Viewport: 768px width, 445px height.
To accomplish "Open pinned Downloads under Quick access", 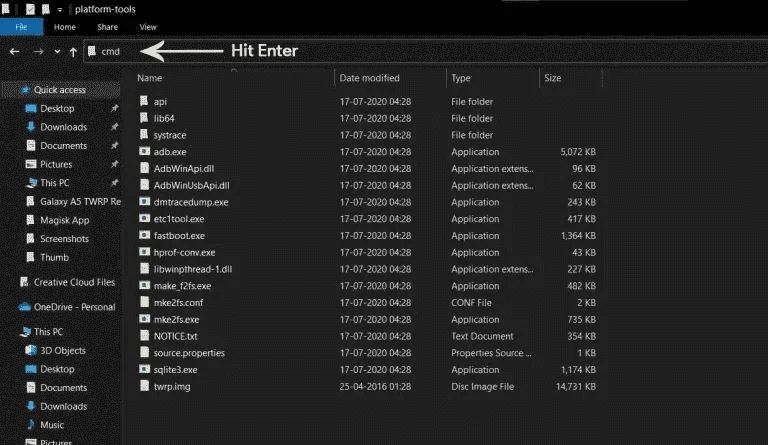I will click(63, 127).
